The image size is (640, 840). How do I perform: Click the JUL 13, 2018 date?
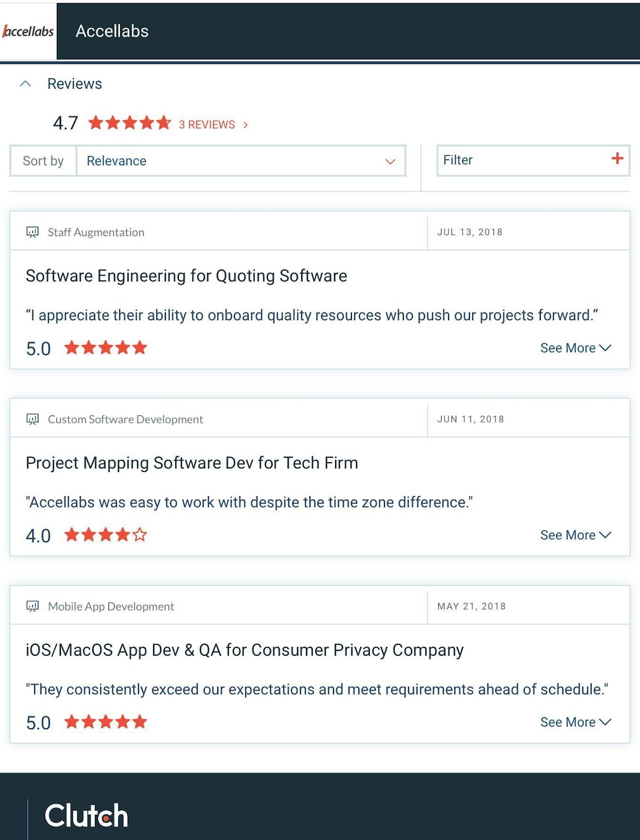[x=470, y=232]
